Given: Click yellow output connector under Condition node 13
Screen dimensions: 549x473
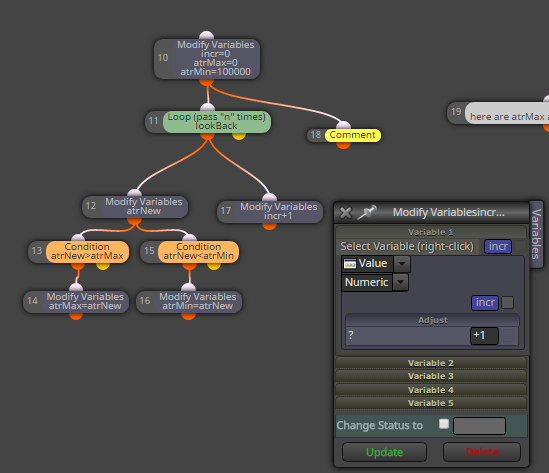Looking at the screenshot, I should (x=103, y=266).
